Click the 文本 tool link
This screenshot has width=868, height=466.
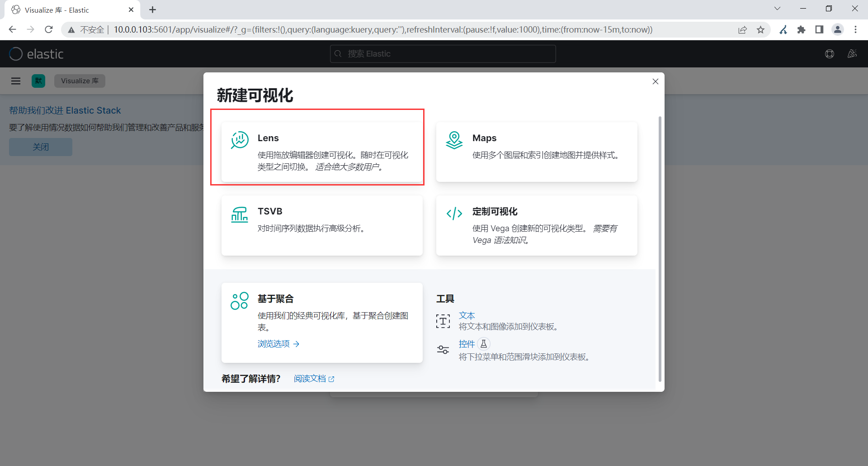pos(467,315)
